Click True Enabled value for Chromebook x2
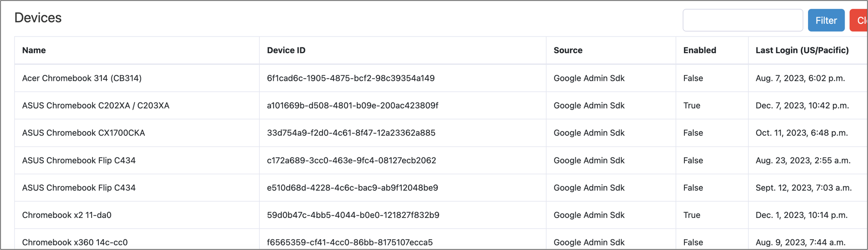 pos(692,215)
